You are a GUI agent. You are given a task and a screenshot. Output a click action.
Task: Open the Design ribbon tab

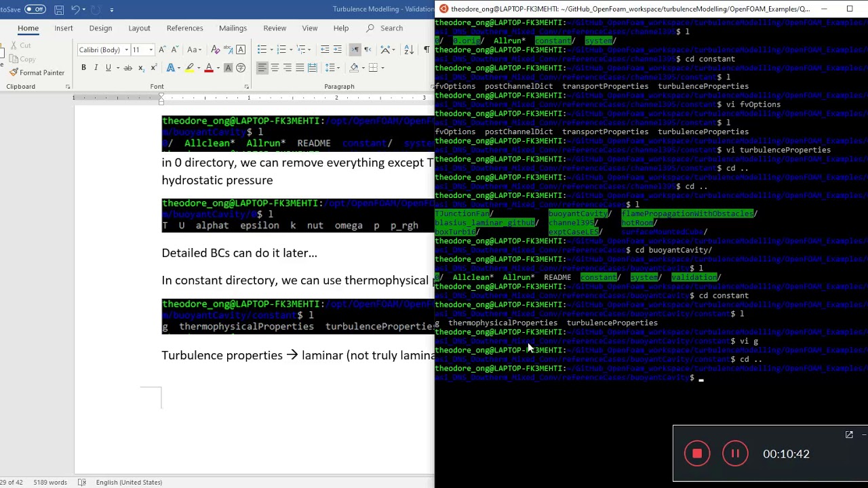pos(100,28)
